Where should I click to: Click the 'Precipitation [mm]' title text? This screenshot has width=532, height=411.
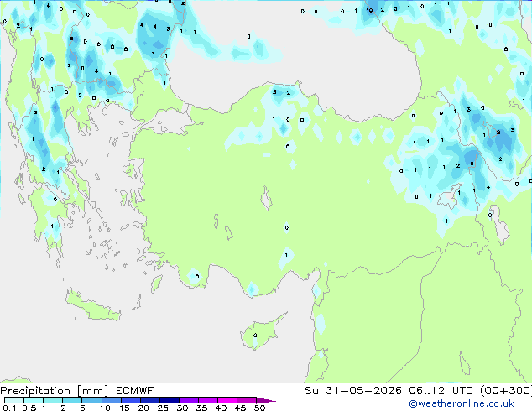tap(54, 391)
